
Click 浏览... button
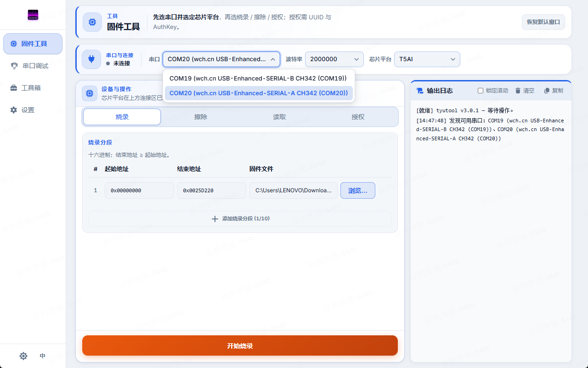tap(358, 190)
